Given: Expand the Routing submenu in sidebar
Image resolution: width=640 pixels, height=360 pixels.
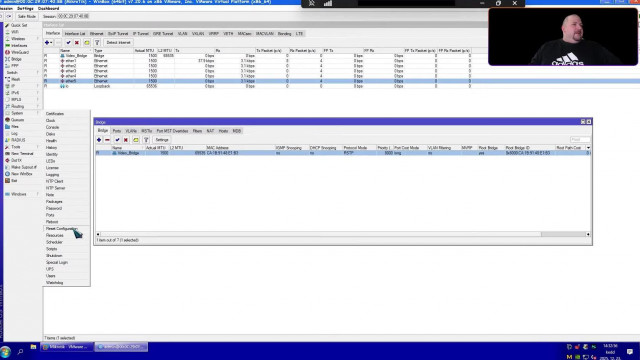Looking at the screenshot, I should [38, 106].
